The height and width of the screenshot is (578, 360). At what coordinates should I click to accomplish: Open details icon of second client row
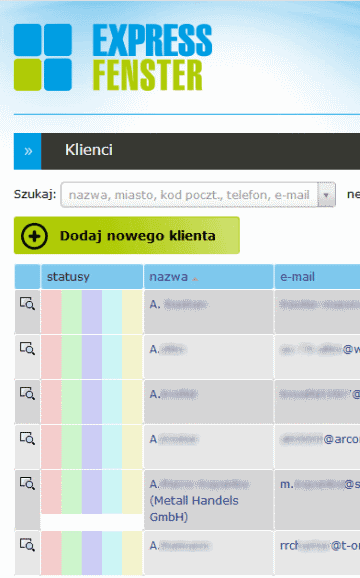tap(27, 348)
